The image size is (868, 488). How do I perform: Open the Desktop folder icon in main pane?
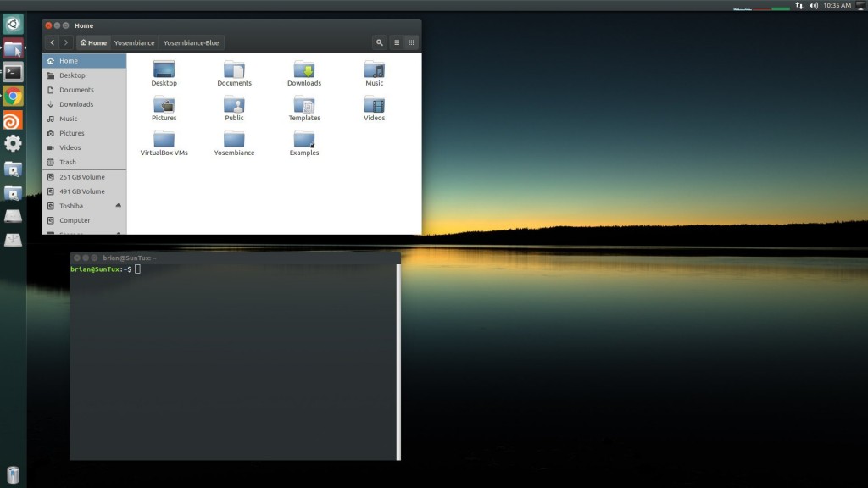point(164,73)
